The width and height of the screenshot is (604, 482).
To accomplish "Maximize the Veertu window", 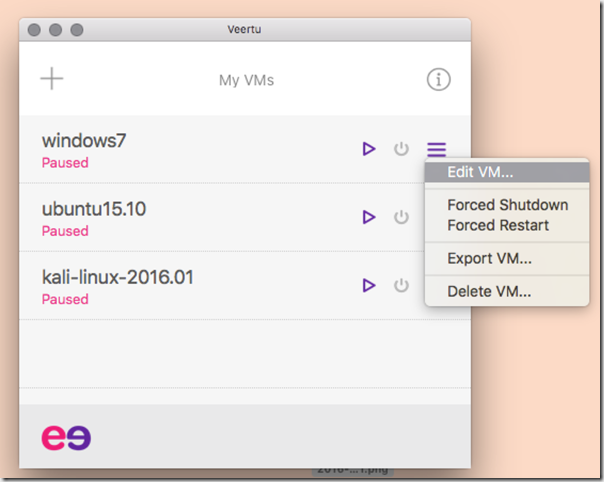I will [77, 30].
